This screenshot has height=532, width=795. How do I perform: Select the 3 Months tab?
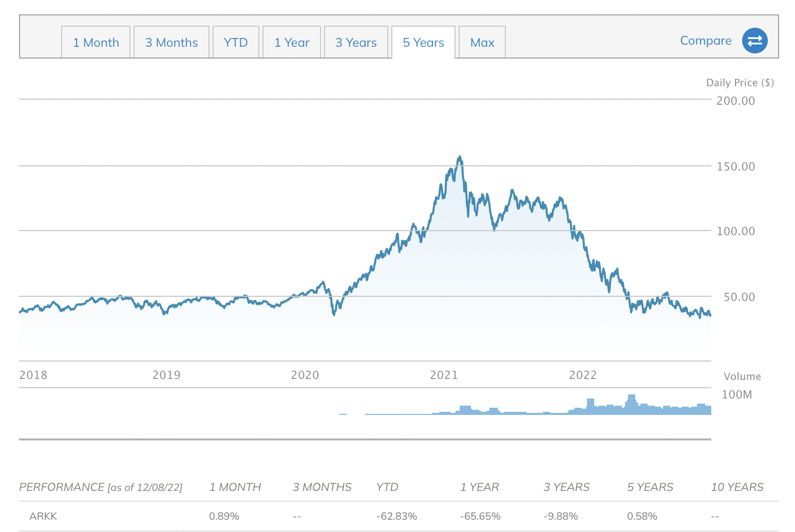click(x=172, y=43)
